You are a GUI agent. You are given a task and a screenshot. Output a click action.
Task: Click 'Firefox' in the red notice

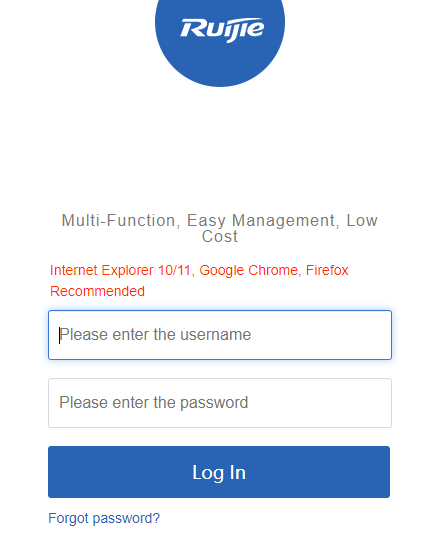[327, 270]
